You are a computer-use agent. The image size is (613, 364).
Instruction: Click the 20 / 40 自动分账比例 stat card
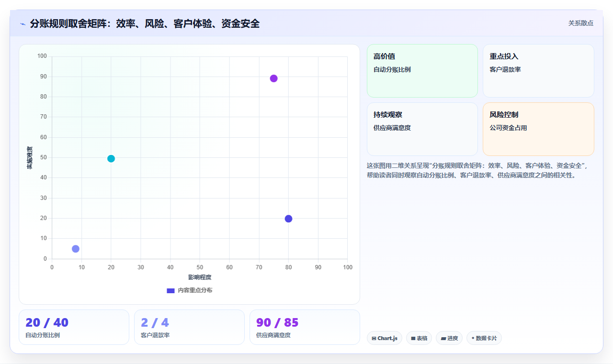[74, 327]
